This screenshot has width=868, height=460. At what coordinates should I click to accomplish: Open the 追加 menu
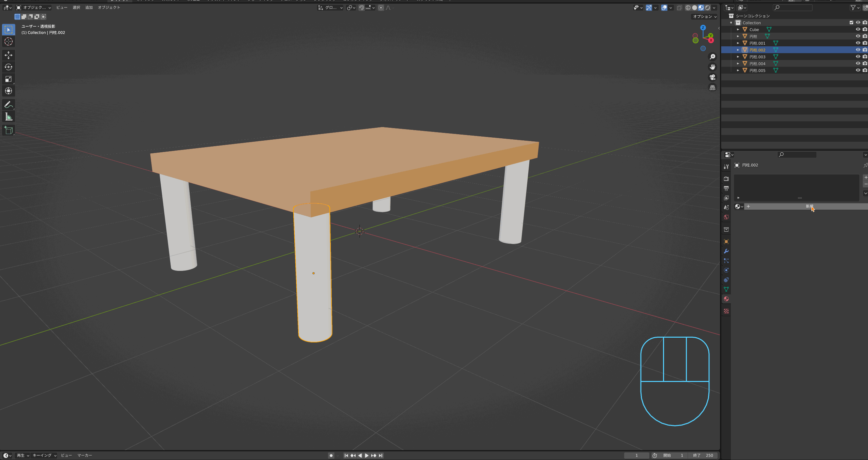pyautogui.click(x=89, y=7)
